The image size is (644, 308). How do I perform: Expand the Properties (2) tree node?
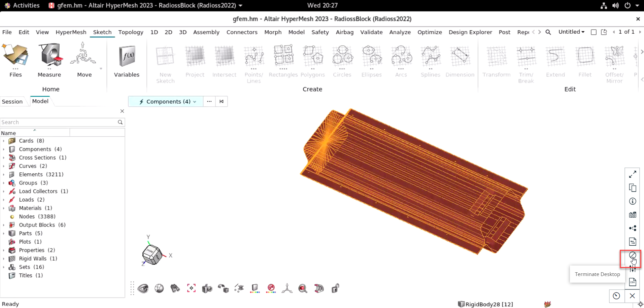[x=4, y=250]
